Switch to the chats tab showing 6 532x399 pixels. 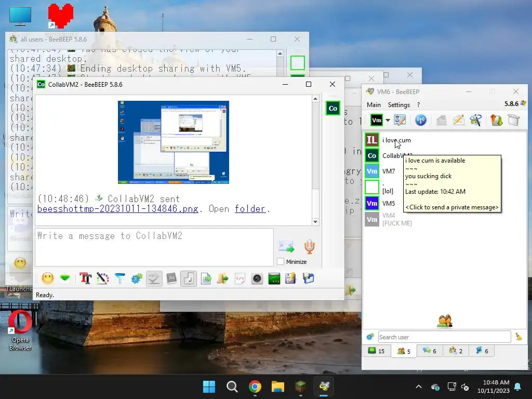click(x=430, y=351)
